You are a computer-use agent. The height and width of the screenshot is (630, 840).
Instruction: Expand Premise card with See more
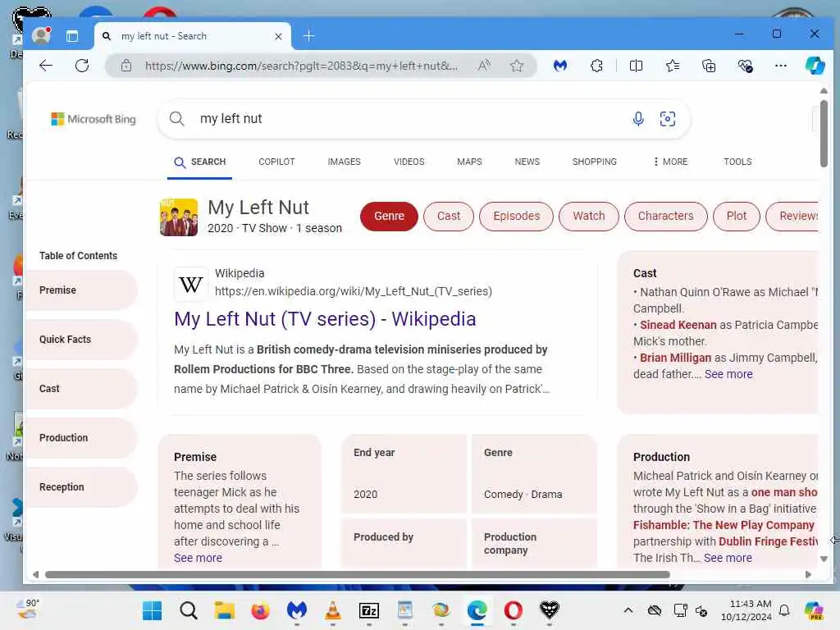pos(198,558)
